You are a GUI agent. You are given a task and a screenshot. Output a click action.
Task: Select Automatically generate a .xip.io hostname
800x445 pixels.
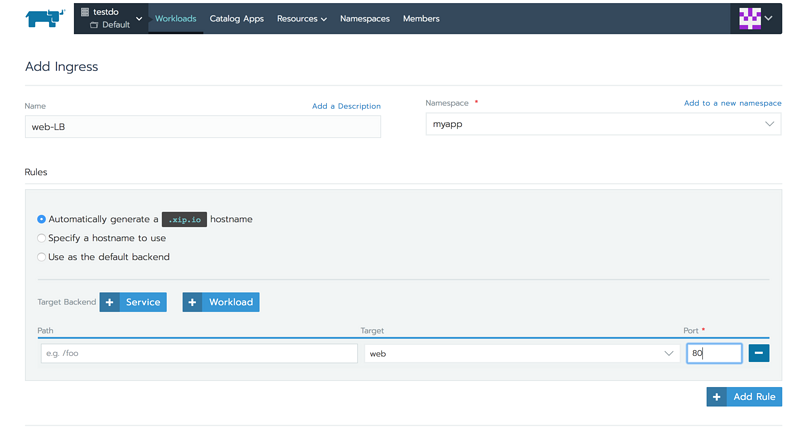41,219
